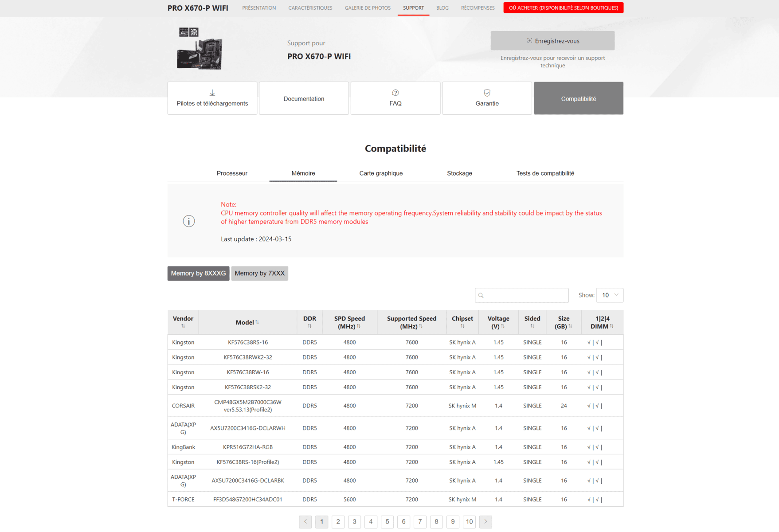Click model KF576C38RS-16 cell

248,342
